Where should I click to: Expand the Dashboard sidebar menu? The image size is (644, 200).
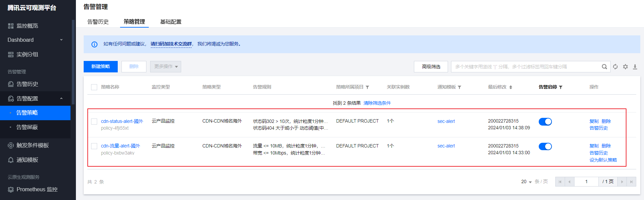click(35, 40)
